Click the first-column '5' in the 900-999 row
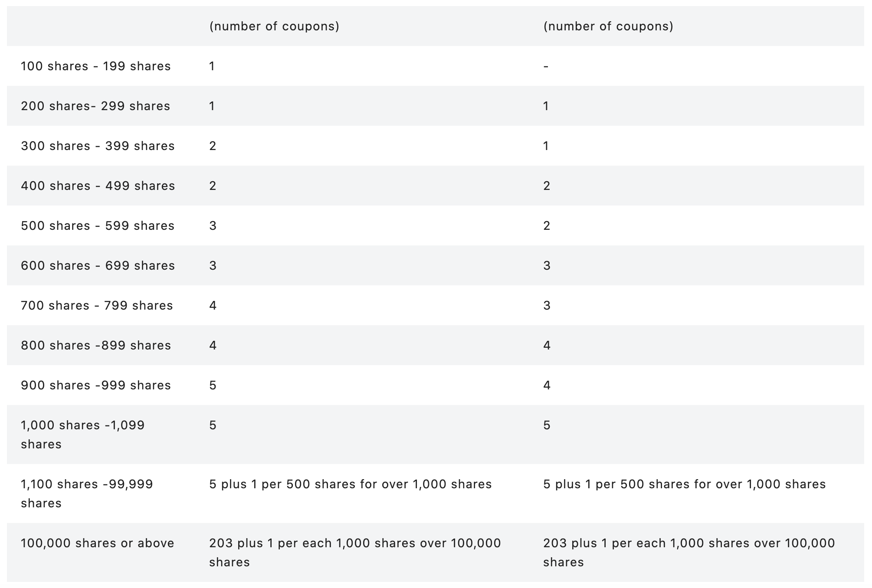 click(213, 385)
